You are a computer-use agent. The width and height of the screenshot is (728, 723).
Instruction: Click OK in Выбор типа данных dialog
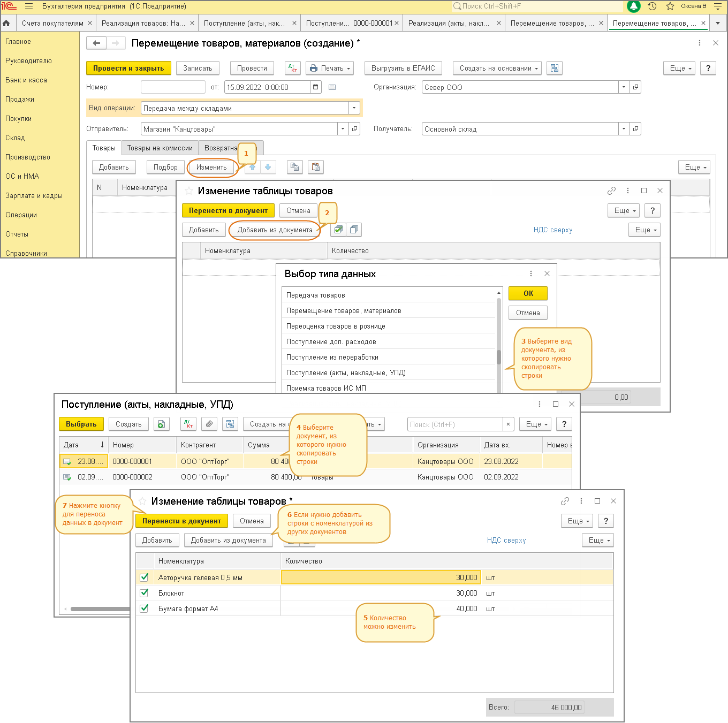tap(528, 294)
